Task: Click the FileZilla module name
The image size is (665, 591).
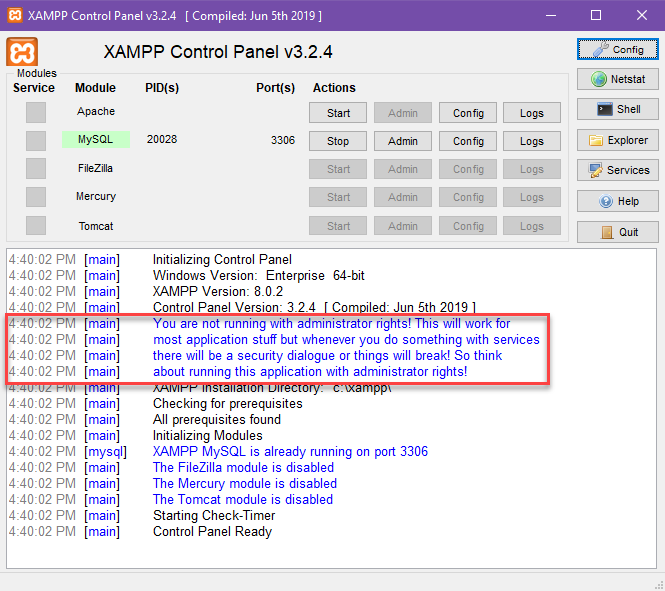Action: pos(95,168)
